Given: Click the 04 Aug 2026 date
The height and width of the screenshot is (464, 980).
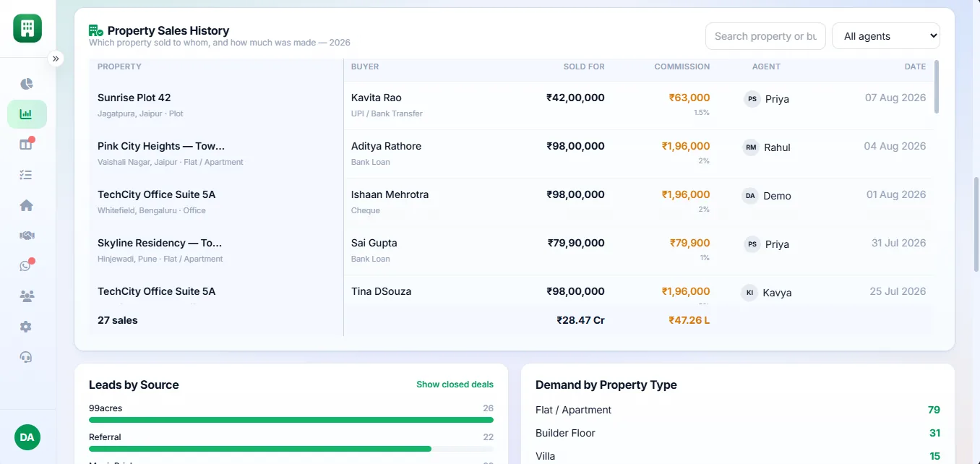Looking at the screenshot, I should [895, 146].
